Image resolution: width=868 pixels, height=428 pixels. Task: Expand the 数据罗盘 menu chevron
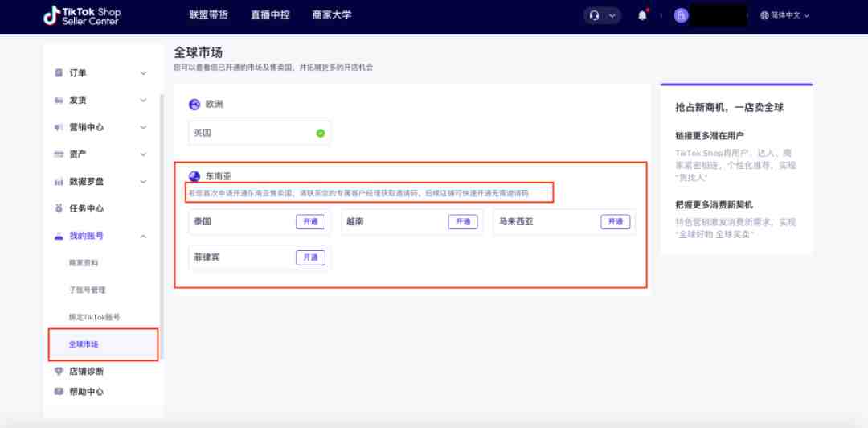click(x=143, y=181)
